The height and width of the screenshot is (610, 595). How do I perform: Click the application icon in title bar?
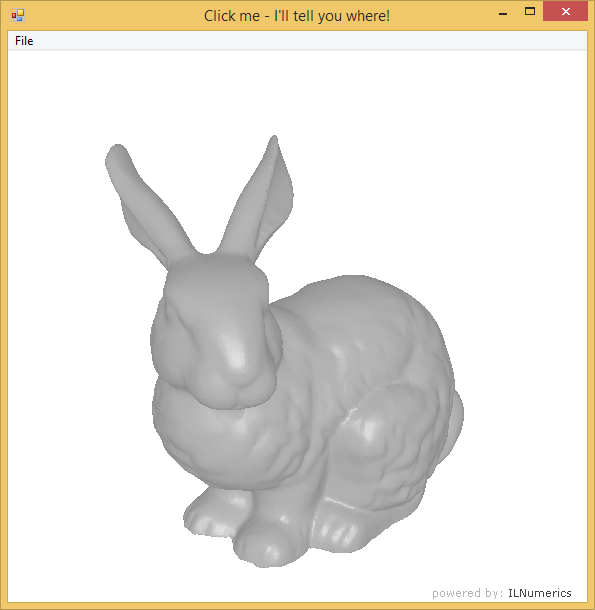coord(18,16)
